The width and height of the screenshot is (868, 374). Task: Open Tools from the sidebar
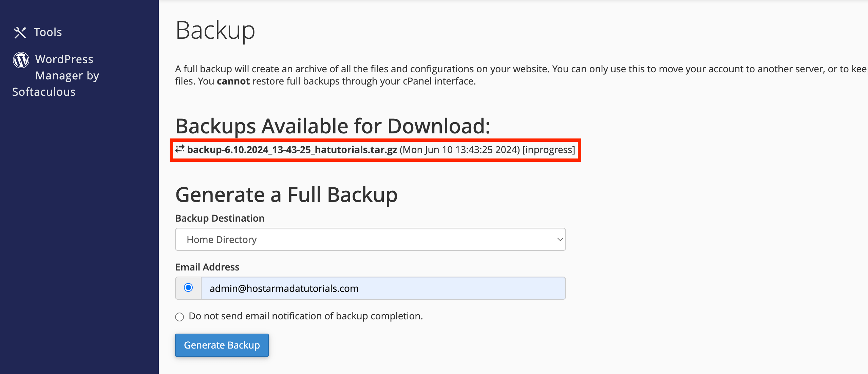(48, 32)
